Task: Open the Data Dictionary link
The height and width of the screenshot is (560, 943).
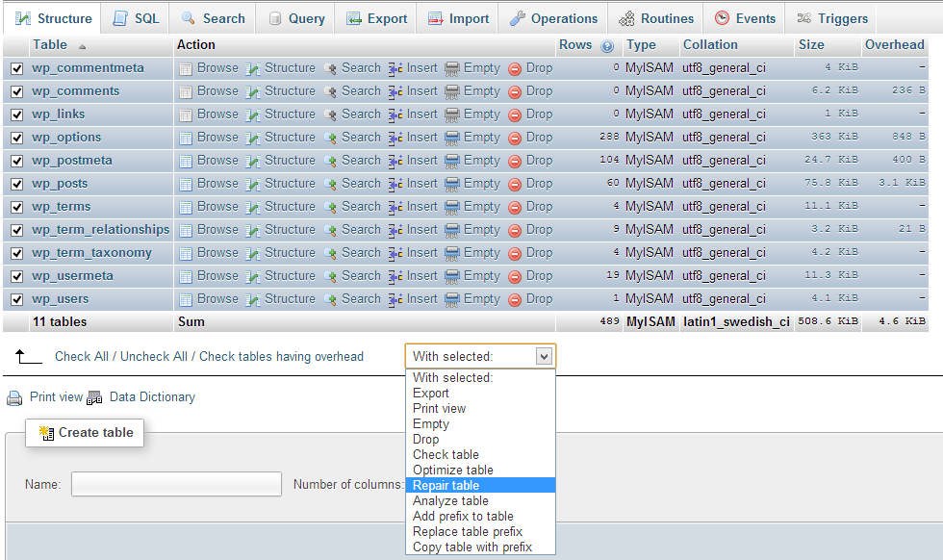Action: [x=151, y=397]
